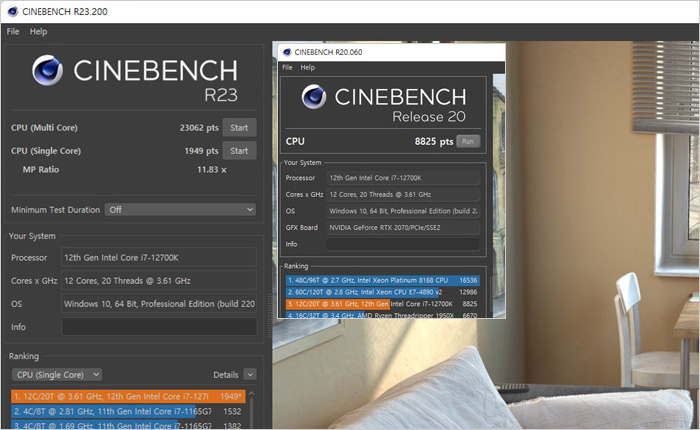Click the R23 ranking list scrollbar

[x=251, y=409]
